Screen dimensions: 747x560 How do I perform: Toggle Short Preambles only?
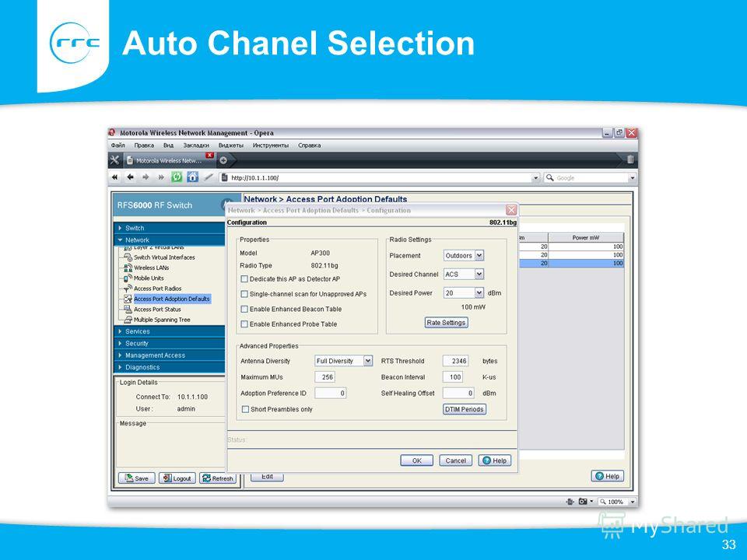[245, 410]
